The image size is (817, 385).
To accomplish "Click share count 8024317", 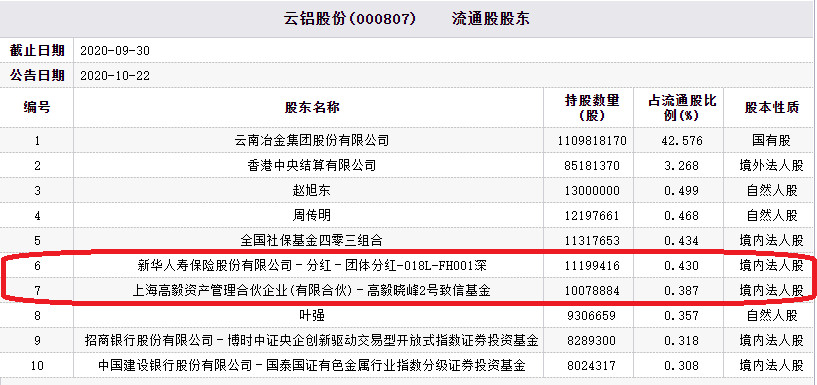I will pyautogui.click(x=592, y=366).
